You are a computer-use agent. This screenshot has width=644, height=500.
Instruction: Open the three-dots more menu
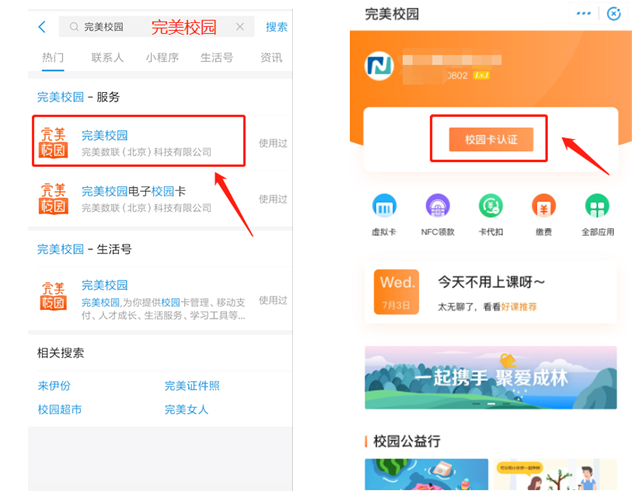click(x=583, y=14)
